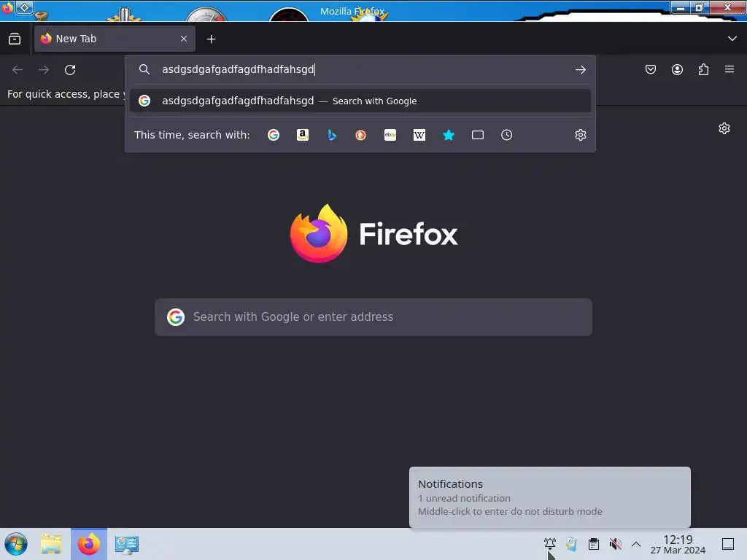The height and width of the screenshot is (560, 747).
Task: Go forward one page arrow
Action: click(x=44, y=70)
